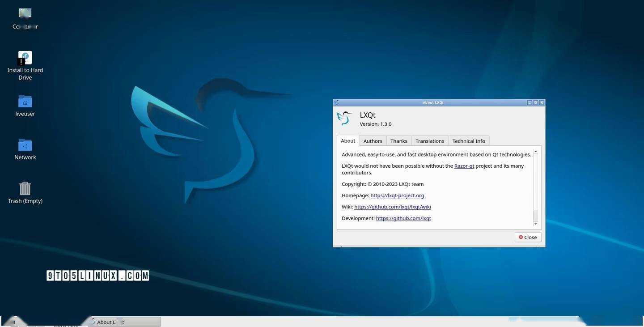
Task: Select the Trash (Empty) desktop icon
Action: point(25,193)
